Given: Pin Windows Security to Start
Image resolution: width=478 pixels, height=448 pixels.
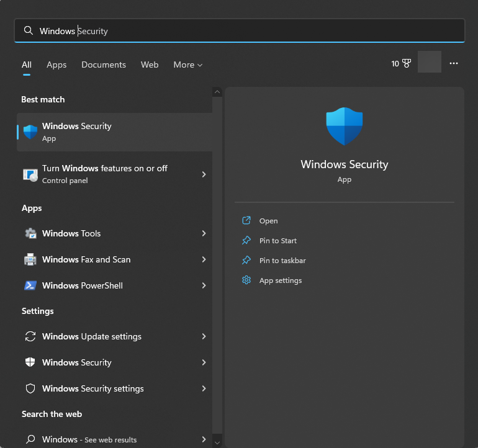Looking at the screenshot, I should [x=277, y=241].
